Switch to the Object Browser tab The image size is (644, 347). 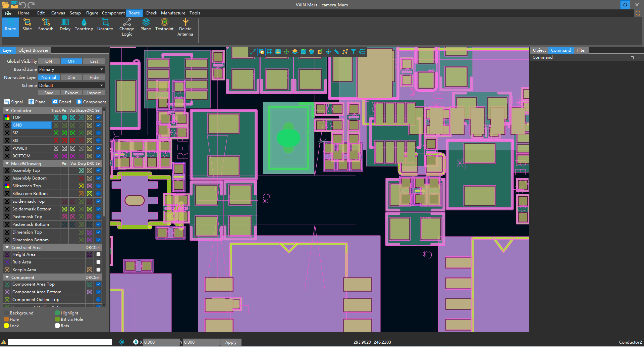click(x=33, y=50)
